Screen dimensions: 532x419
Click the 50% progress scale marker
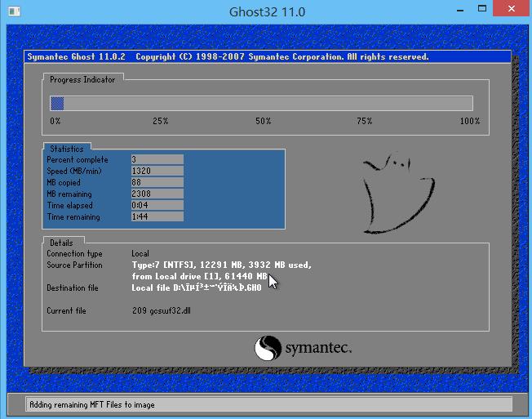264,121
